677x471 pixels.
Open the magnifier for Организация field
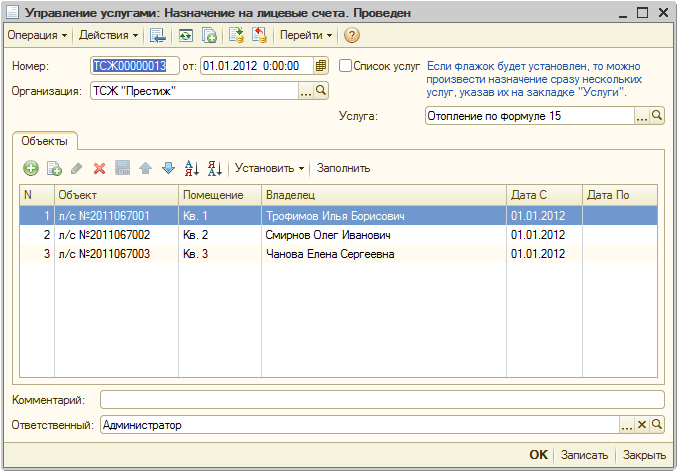[321, 91]
